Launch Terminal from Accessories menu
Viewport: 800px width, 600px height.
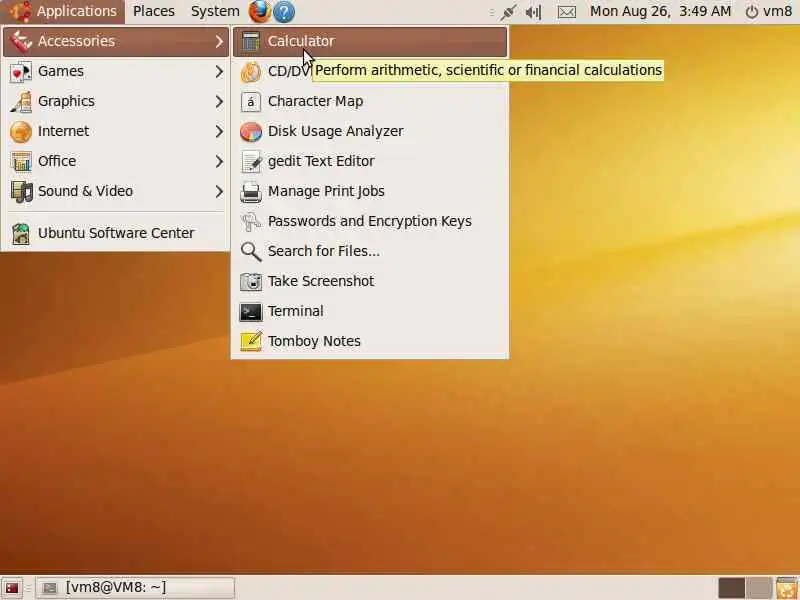[370, 311]
